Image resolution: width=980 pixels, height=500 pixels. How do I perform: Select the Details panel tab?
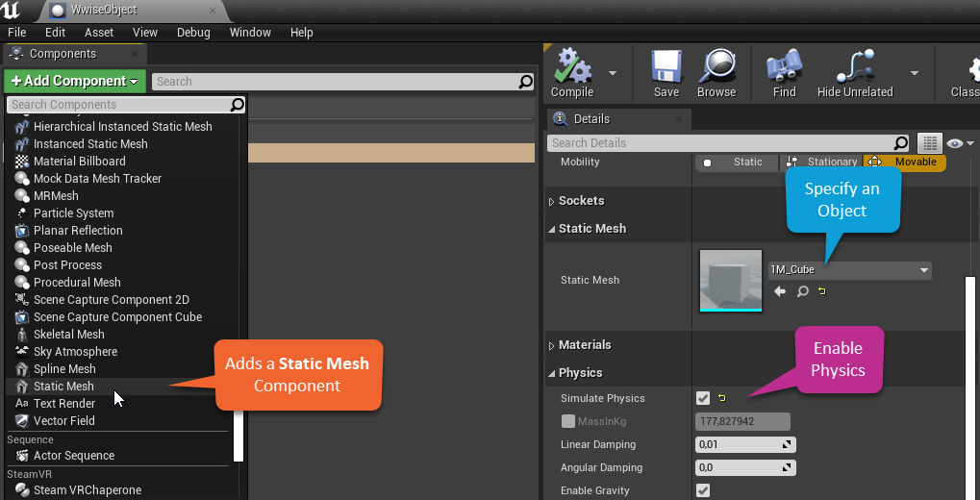618,119
